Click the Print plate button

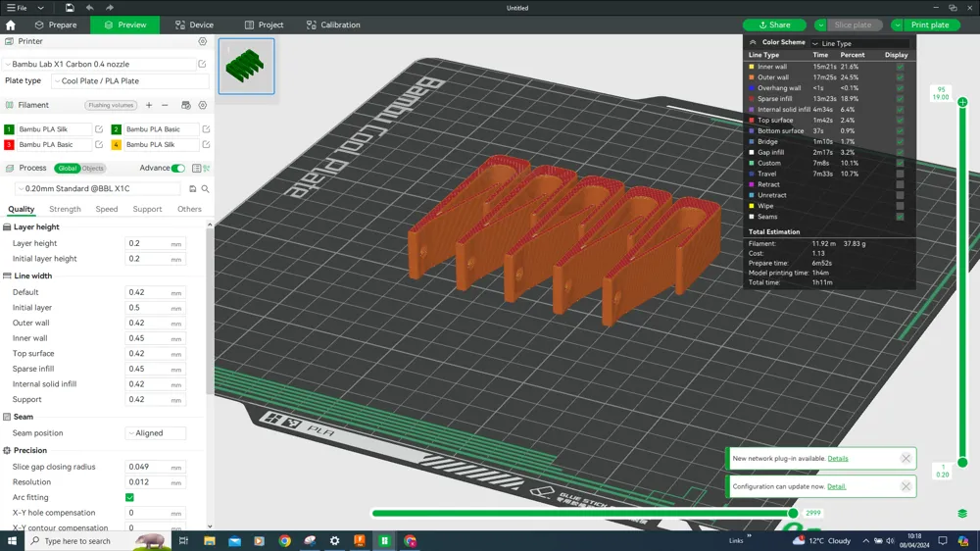pos(930,25)
